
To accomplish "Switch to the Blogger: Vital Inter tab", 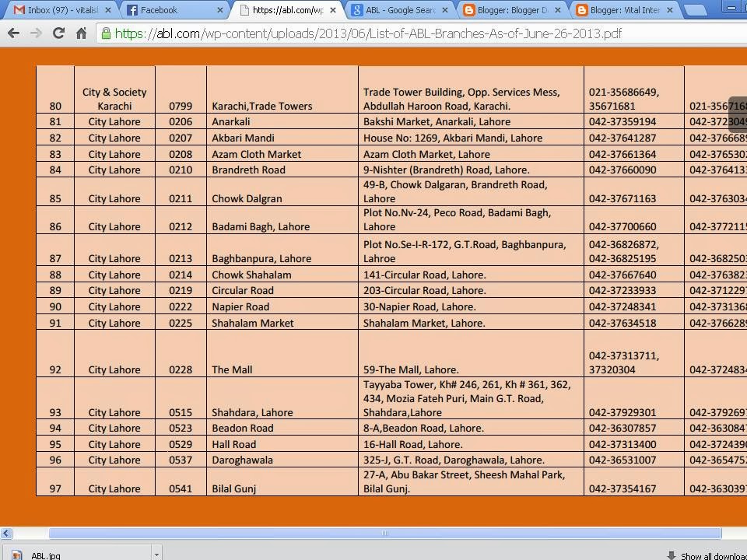I will (x=625, y=10).
